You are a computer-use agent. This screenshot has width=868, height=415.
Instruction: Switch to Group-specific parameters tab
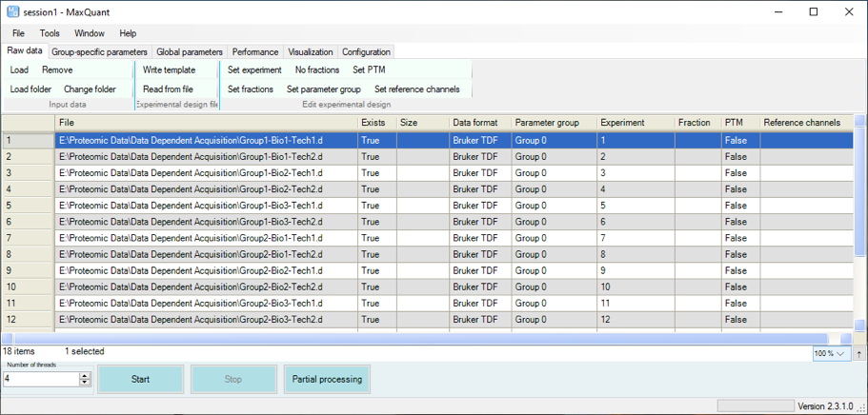click(x=99, y=51)
